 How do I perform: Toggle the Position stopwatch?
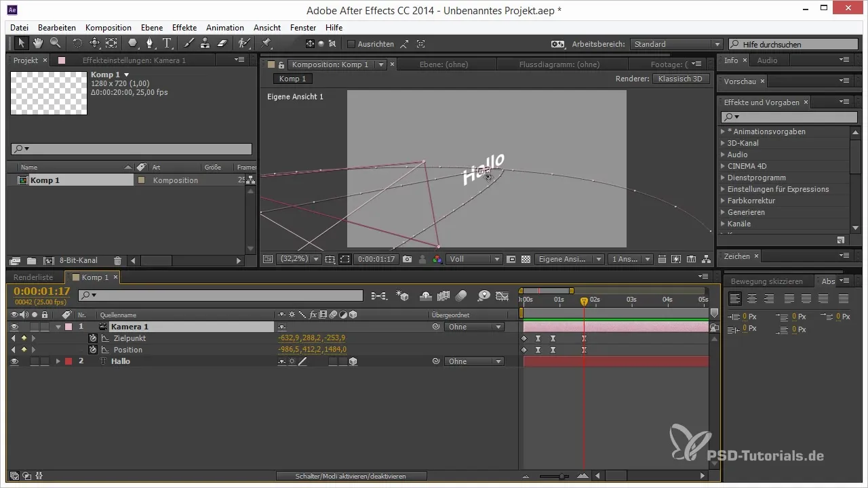pos(93,350)
